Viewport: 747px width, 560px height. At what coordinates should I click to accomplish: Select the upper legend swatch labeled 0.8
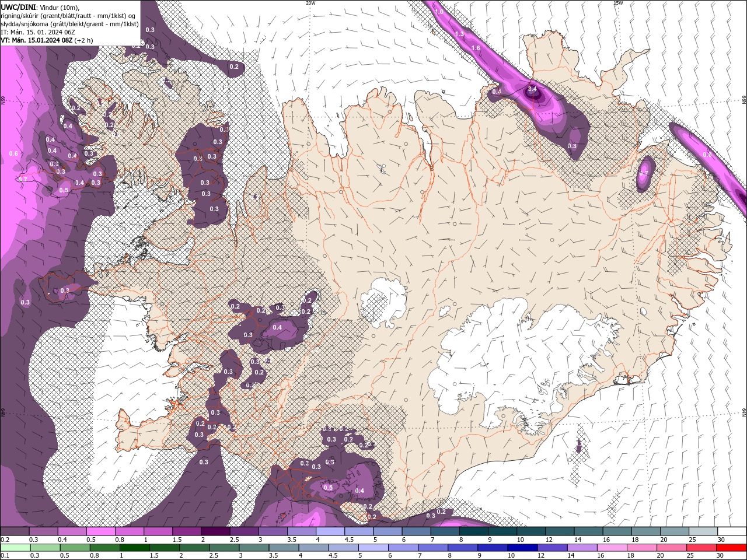129,531
